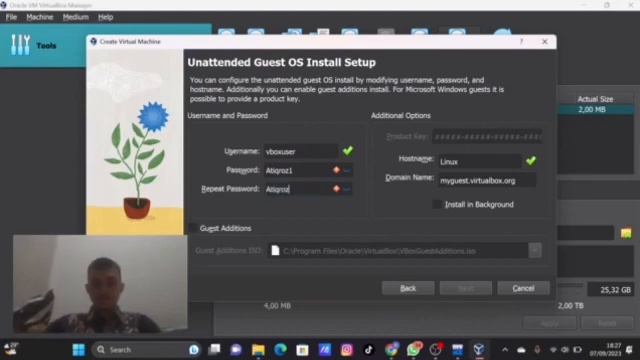Viewport: 640px width, 360px height.
Task: Open Instagram from the taskbar
Action: click(347, 350)
